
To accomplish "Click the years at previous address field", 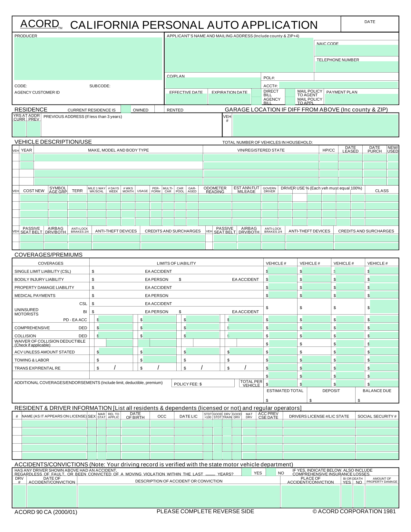I will pos(34,129).
